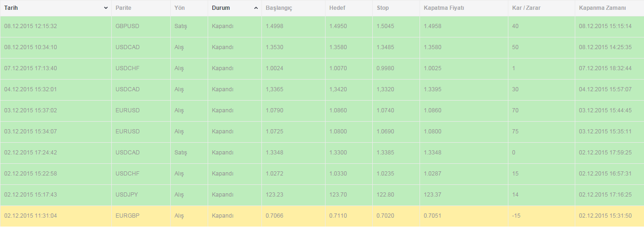Click the -15 loss value cell
The height and width of the screenshot is (227, 644).
pos(516,216)
